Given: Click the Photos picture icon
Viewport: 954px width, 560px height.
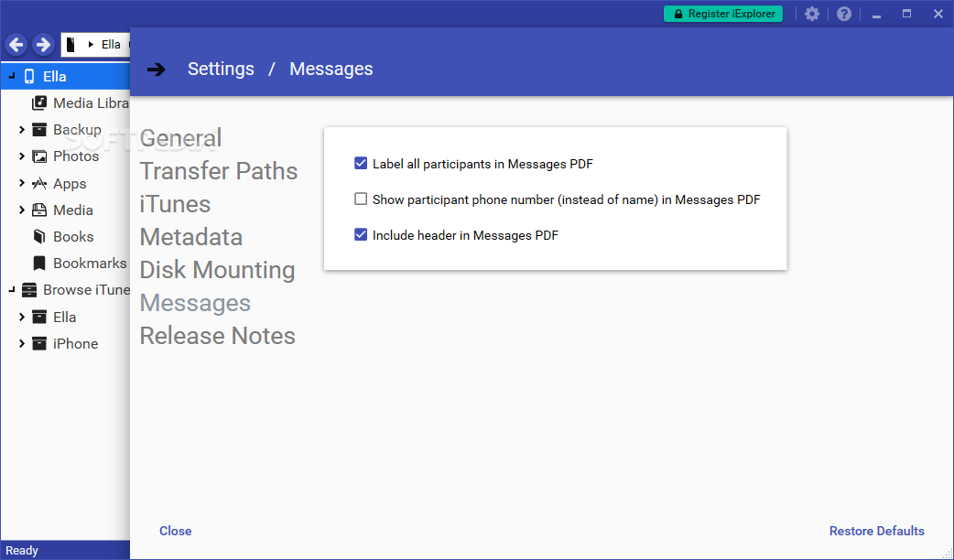Looking at the screenshot, I should pyautogui.click(x=39, y=156).
